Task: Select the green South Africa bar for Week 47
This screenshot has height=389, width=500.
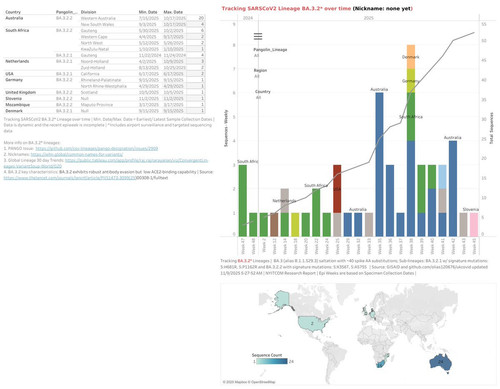Action: point(243,201)
